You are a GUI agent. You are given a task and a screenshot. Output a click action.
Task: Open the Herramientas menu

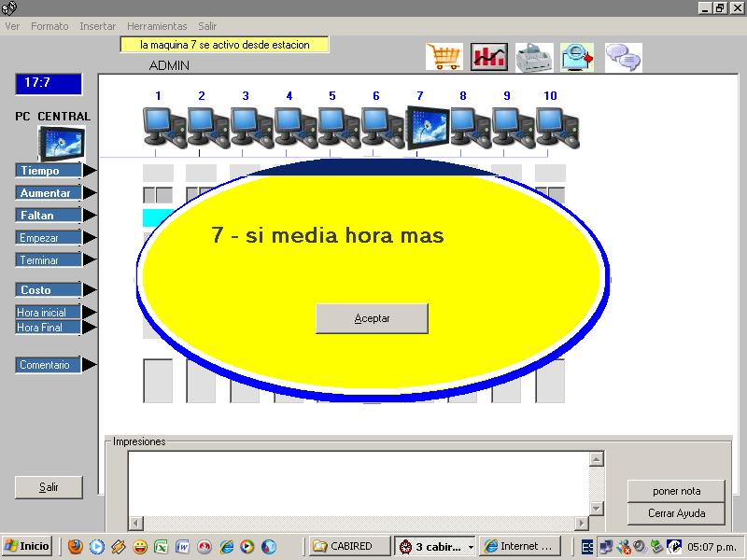[157, 26]
